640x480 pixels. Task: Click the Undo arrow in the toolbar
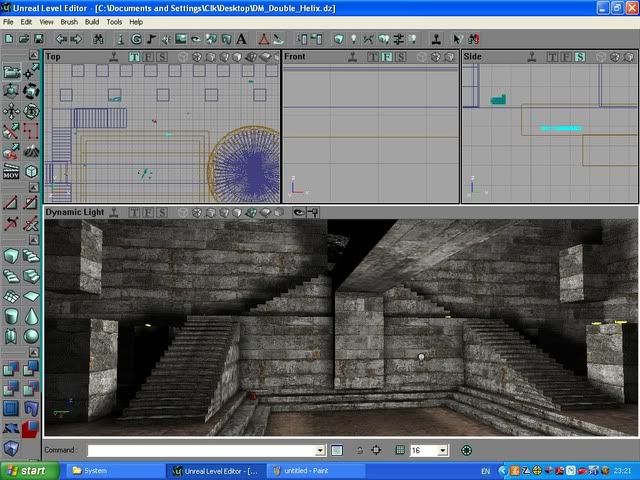[x=61, y=39]
